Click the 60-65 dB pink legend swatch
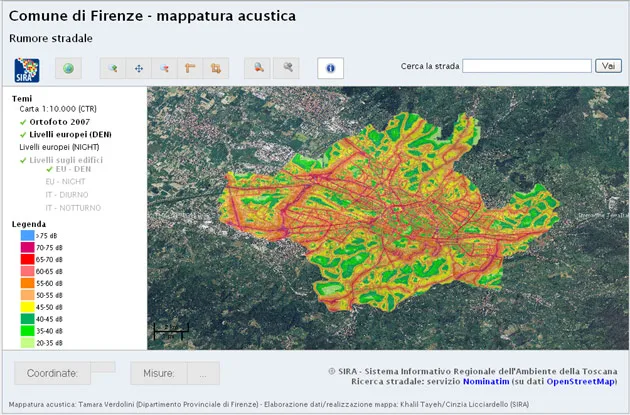The width and height of the screenshot is (630, 415). (27, 271)
